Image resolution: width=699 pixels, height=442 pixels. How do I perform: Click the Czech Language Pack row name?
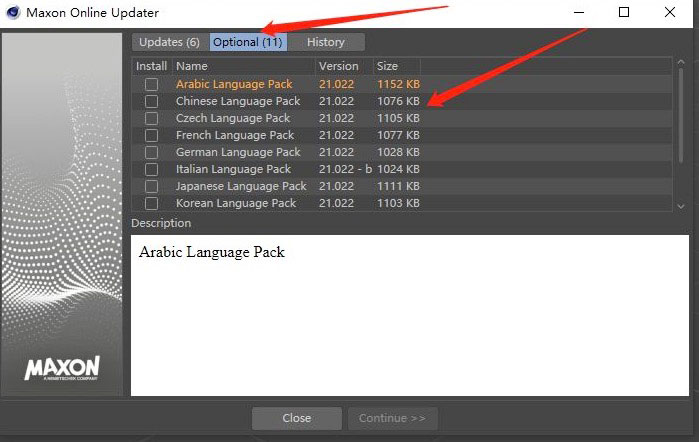(233, 118)
